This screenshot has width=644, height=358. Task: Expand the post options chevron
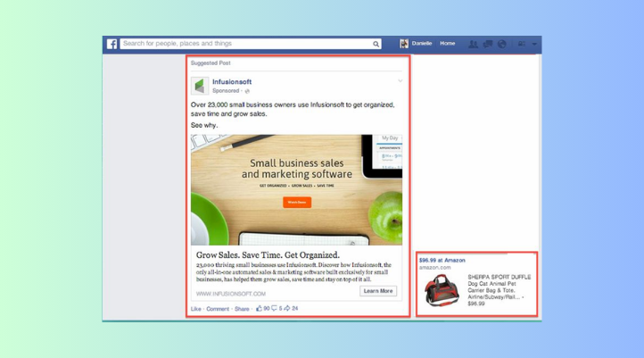(400, 81)
